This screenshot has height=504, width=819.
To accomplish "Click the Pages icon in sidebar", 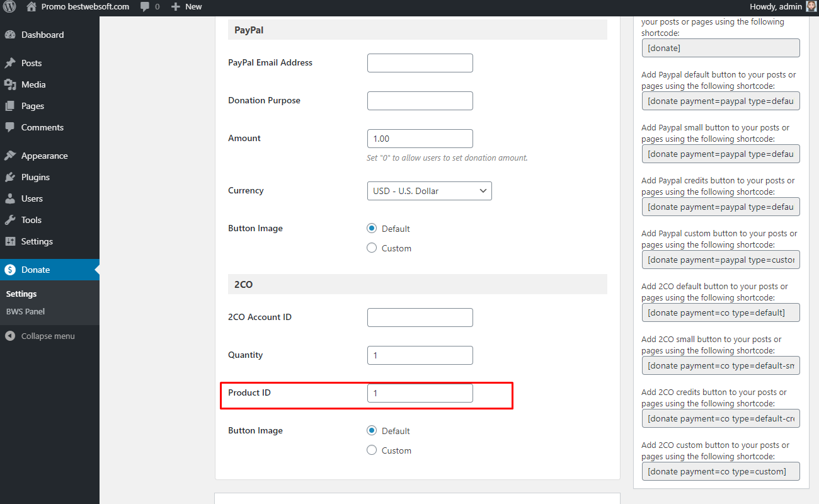I will pyautogui.click(x=9, y=106).
